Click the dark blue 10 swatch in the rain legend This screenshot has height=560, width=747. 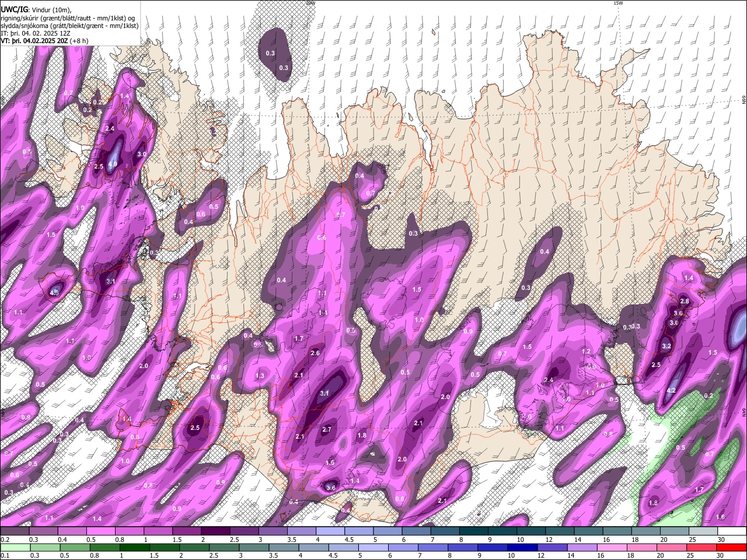(522, 548)
